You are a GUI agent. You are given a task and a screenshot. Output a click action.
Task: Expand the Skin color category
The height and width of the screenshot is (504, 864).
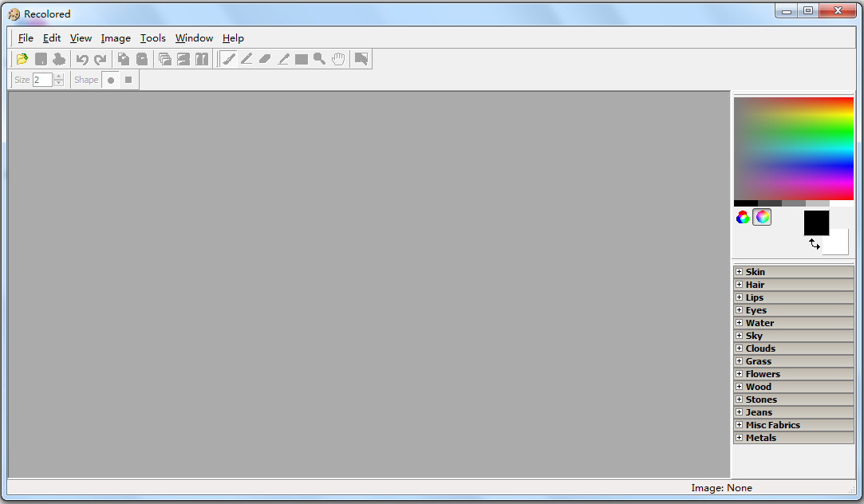740,271
